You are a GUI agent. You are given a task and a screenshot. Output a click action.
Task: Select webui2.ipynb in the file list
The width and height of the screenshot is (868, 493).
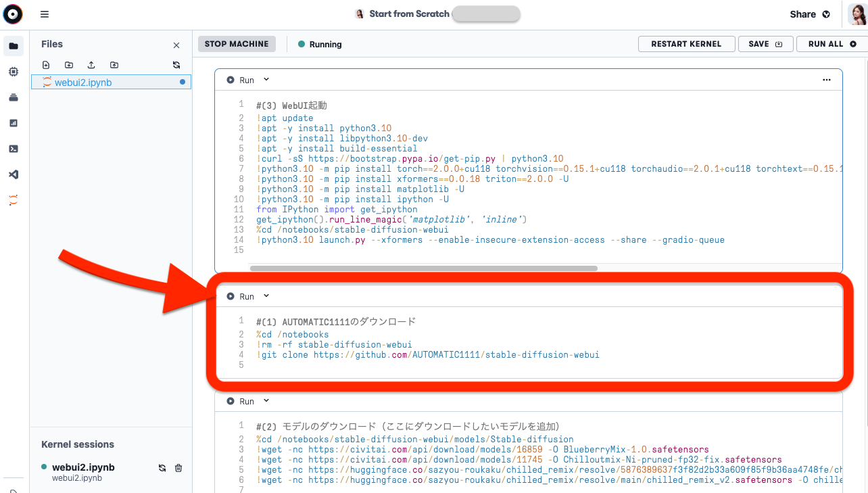pos(83,83)
